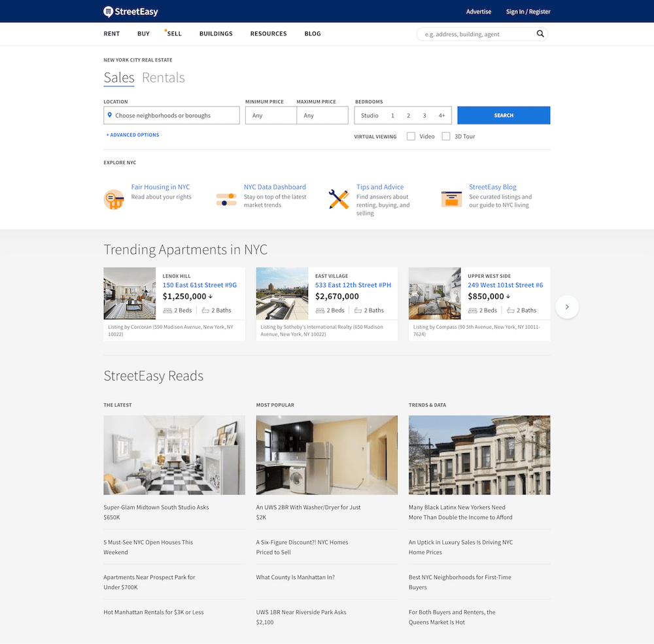The height and width of the screenshot is (644, 654).
Task: Click the NYC Data Dashboard chart icon
Action: [x=226, y=199]
